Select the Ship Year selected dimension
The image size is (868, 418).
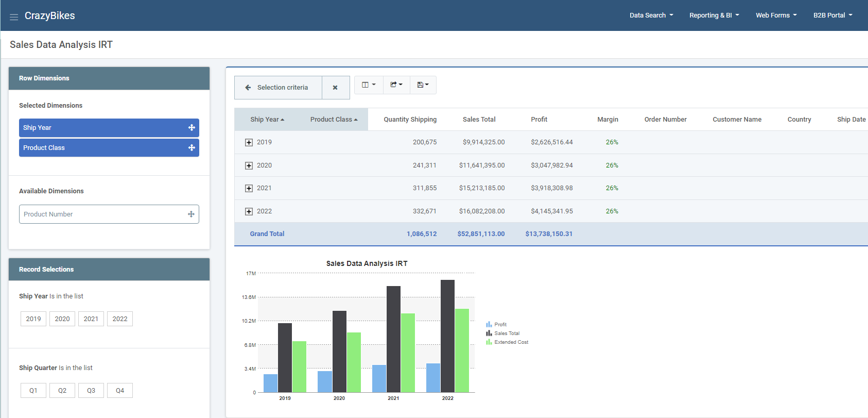coord(109,128)
